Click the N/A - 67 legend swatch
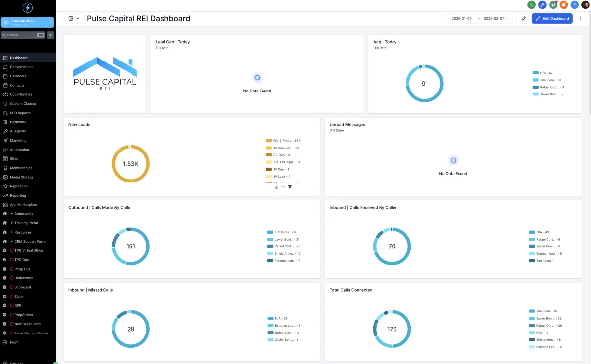591x364 pixels. [x=536, y=73]
